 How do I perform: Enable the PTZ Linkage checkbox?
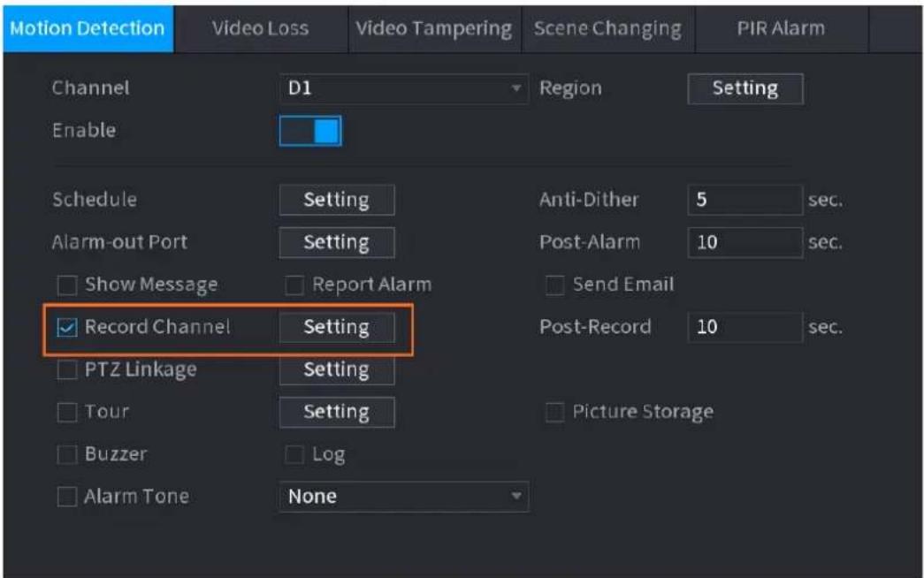point(66,370)
